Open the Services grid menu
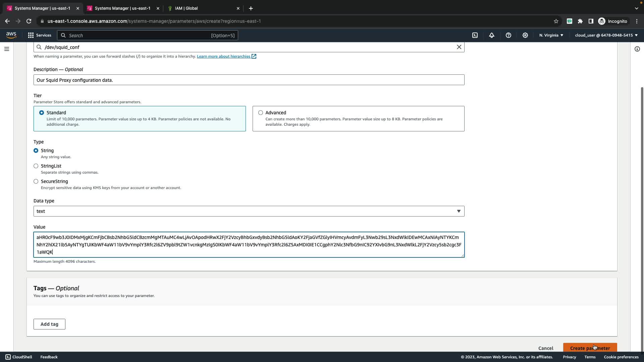This screenshot has height=362, width=644. [x=40, y=35]
